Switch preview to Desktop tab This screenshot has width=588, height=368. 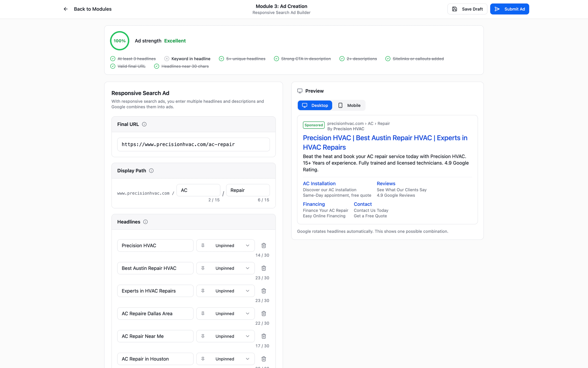[x=315, y=106]
